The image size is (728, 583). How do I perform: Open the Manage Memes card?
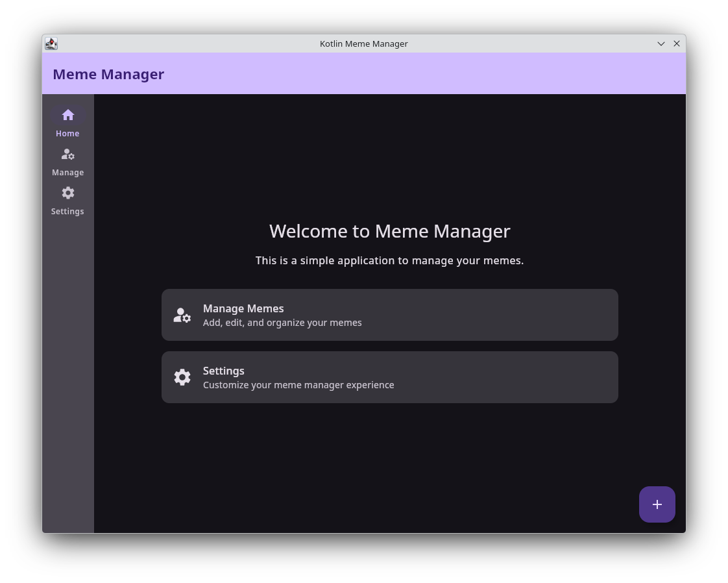click(389, 315)
